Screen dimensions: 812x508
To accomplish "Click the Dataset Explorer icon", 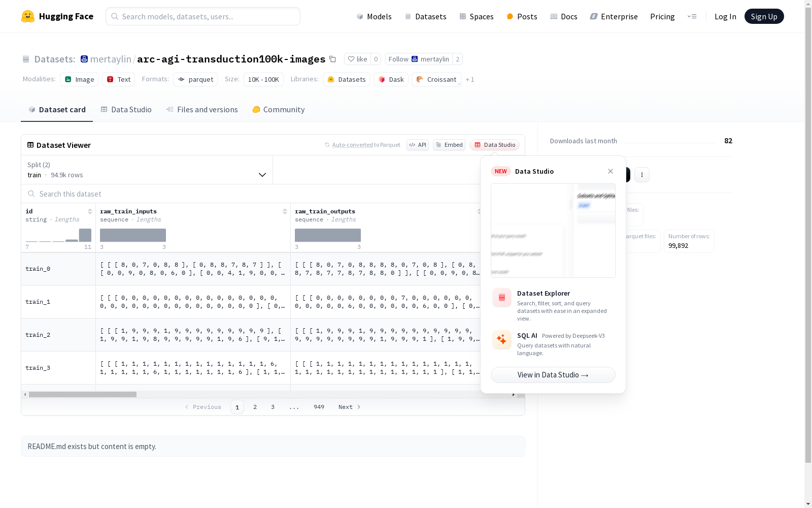I will tap(502, 298).
